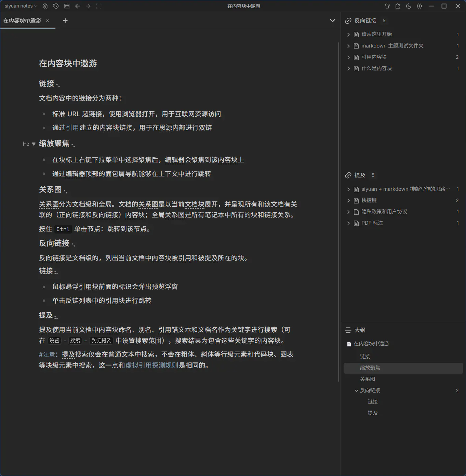The height and width of the screenshot is (476, 466).
Task: Click the document icon beside outline root 在内容块中遨游
Action: pyautogui.click(x=349, y=344)
